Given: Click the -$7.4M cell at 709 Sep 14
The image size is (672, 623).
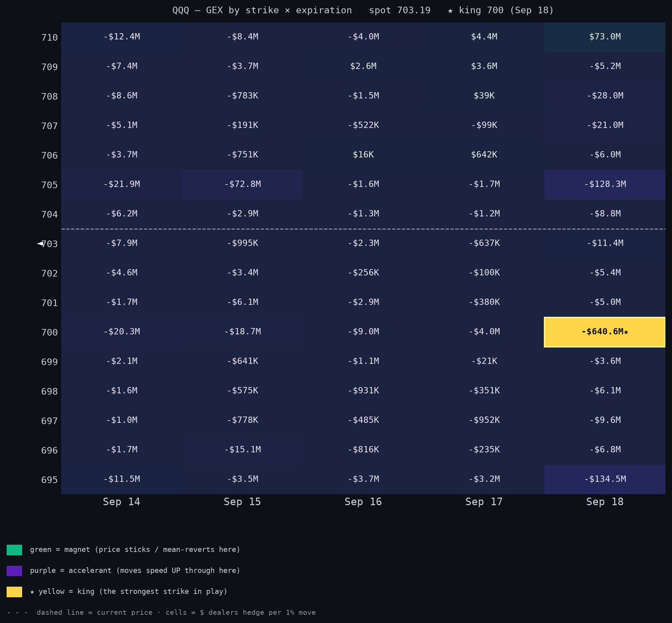Looking at the screenshot, I should click(122, 67).
